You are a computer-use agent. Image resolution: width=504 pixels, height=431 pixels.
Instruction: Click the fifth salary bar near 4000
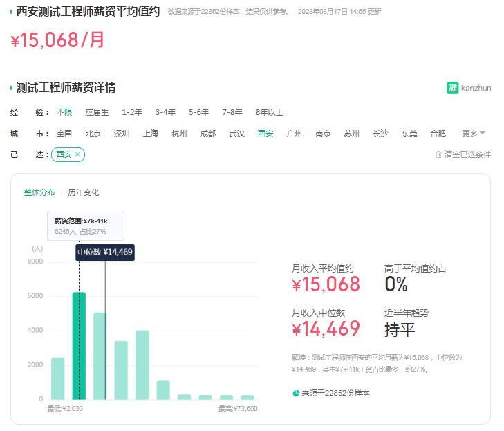coord(142,365)
